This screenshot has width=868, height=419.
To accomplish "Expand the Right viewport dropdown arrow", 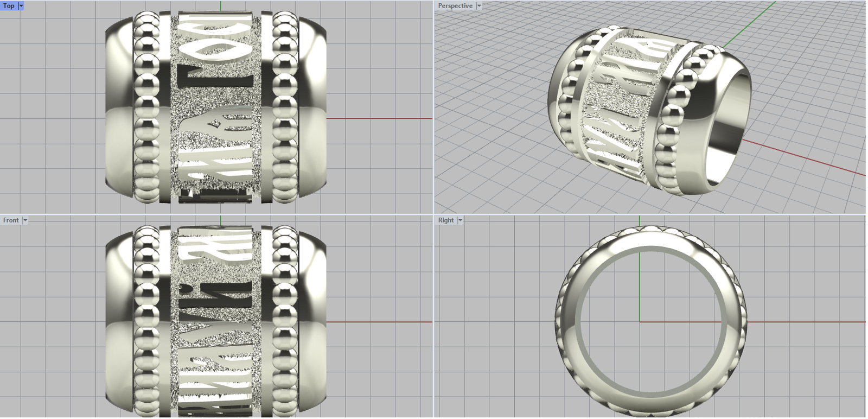I will pos(460,220).
